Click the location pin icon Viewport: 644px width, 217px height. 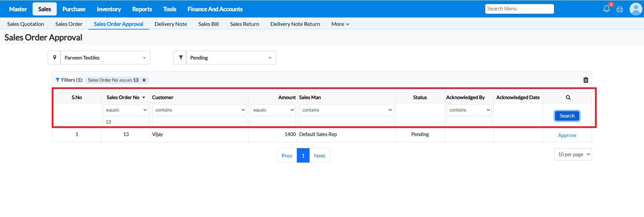point(54,58)
